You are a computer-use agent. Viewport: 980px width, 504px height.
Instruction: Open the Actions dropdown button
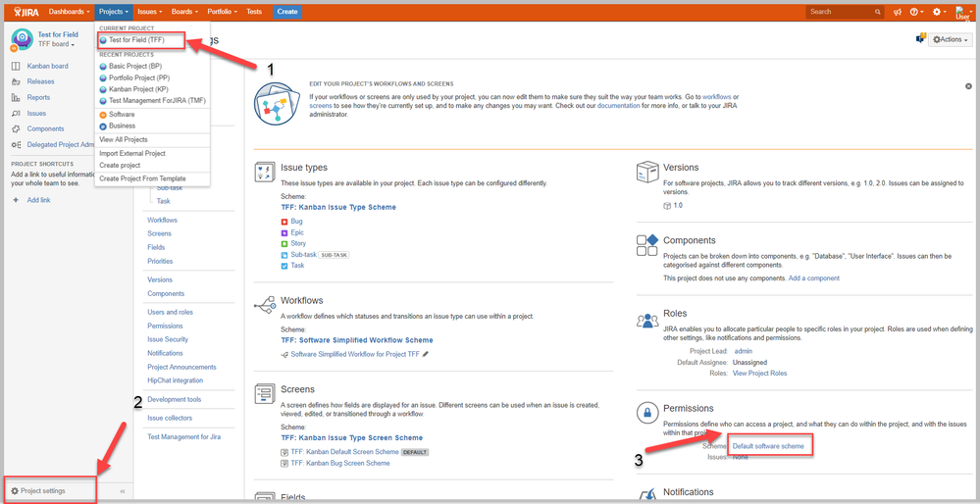(950, 39)
